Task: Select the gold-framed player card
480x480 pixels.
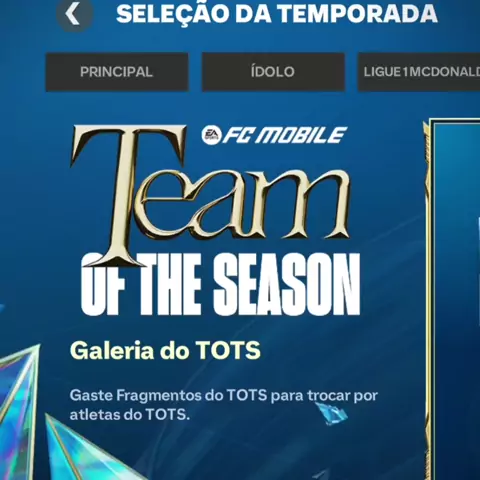Action: coord(453,300)
